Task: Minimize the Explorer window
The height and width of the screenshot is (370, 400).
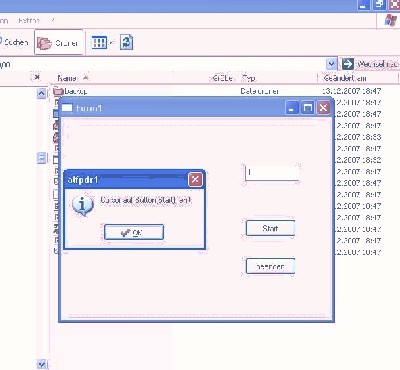Action: click(363, 5)
